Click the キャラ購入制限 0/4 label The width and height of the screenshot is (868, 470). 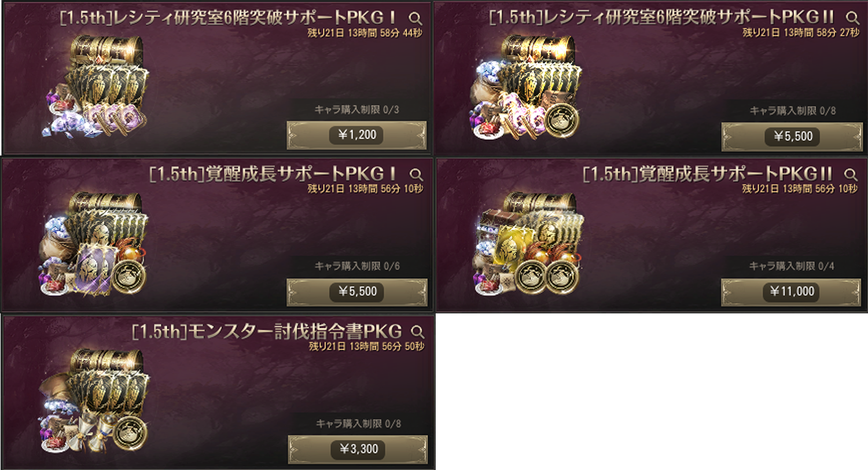click(793, 266)
